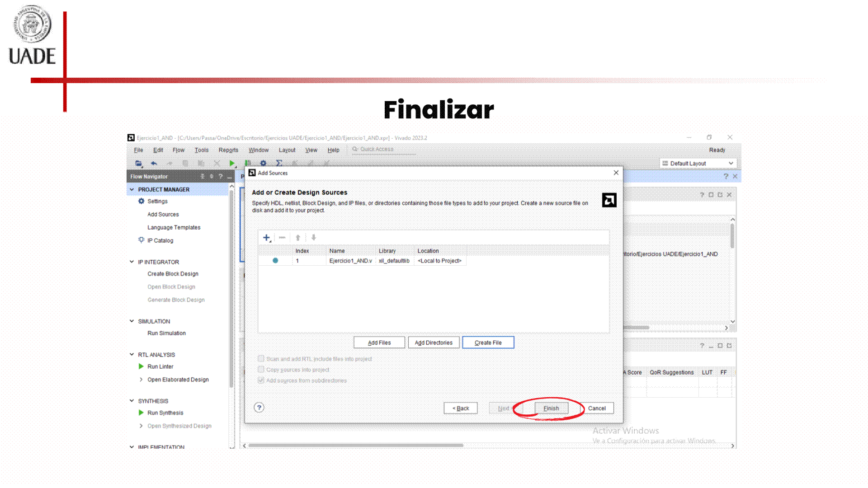Click the Open Project toolbar icon
The height and width of the screenshot is (488, 868).
click(x=138, y=164)
